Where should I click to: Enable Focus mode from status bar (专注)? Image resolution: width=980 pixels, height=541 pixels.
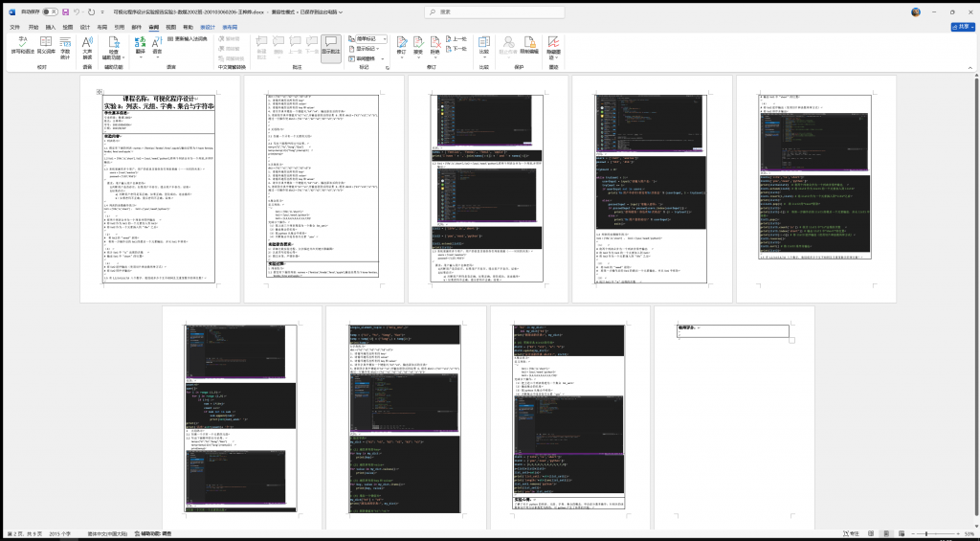tap(850, 533)
